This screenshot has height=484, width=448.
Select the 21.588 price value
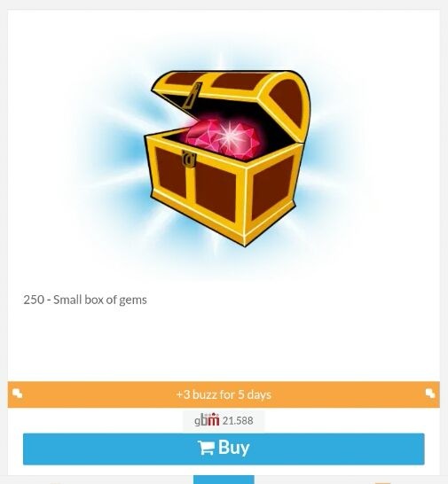238,421
